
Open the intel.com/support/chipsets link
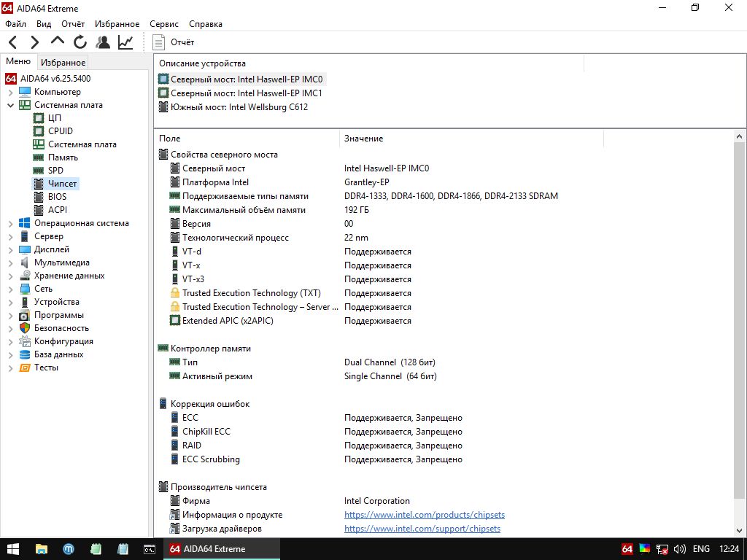[x=422, y=529]
